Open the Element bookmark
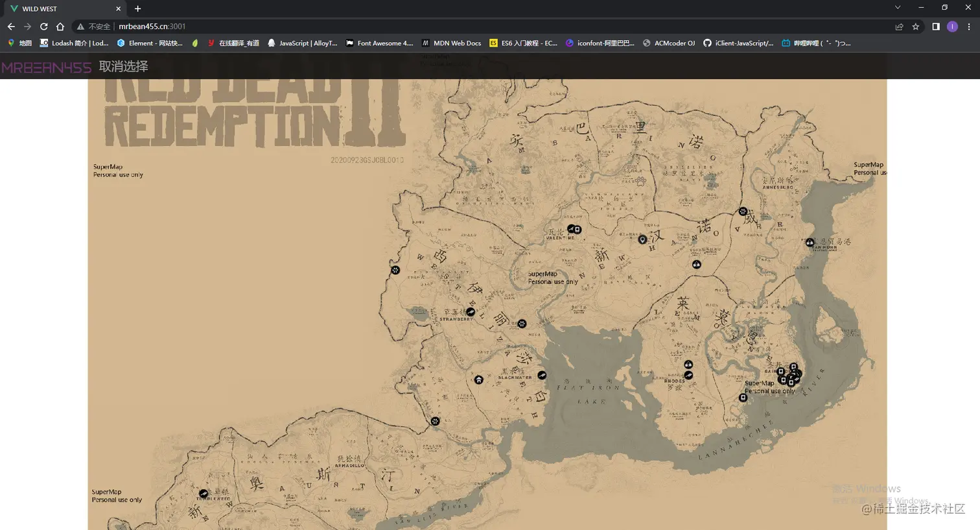 150,43
